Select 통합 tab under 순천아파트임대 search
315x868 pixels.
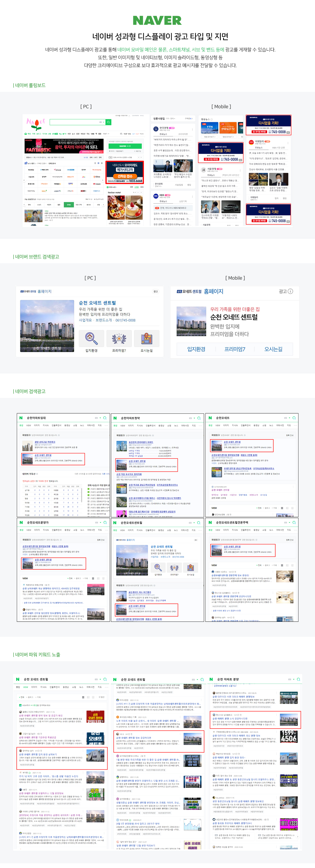21,425
